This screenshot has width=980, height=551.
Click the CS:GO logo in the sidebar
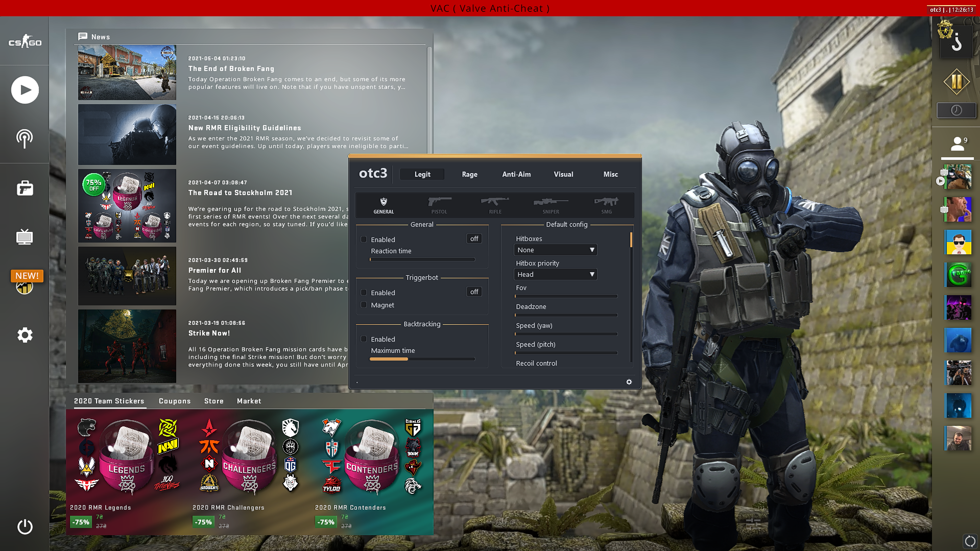25,42
